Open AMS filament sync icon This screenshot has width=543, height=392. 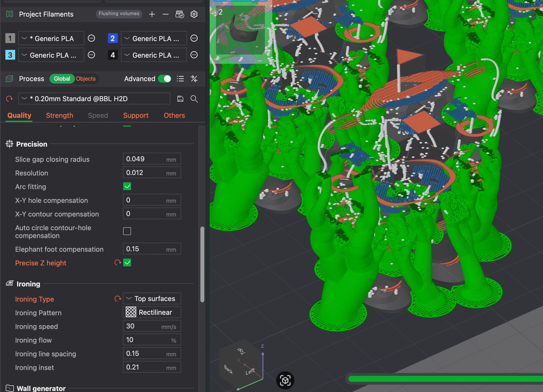[180, 14]
